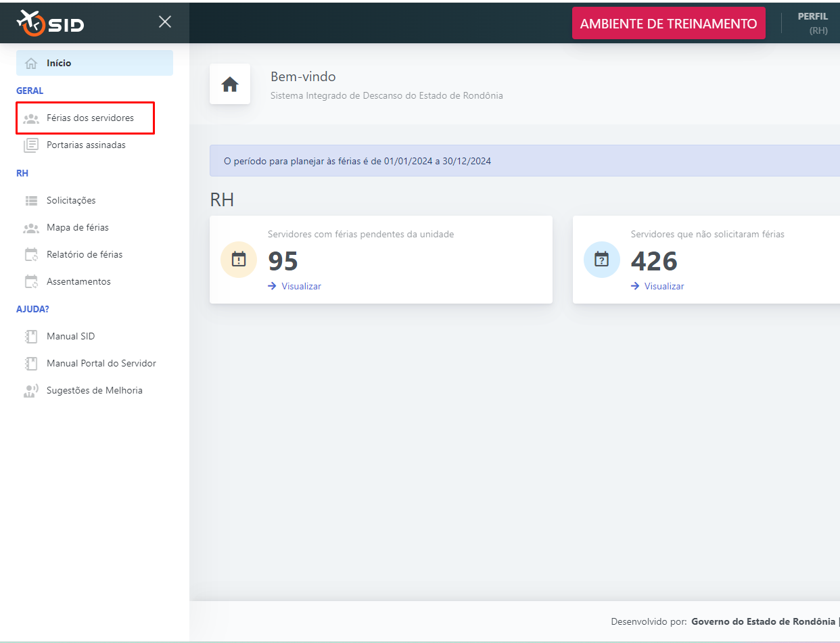Image resolution: width=840 pixels, height=643 pixels.
Task: Click the document icon for Portarias assinadas
Action: (x=31, y=145)
